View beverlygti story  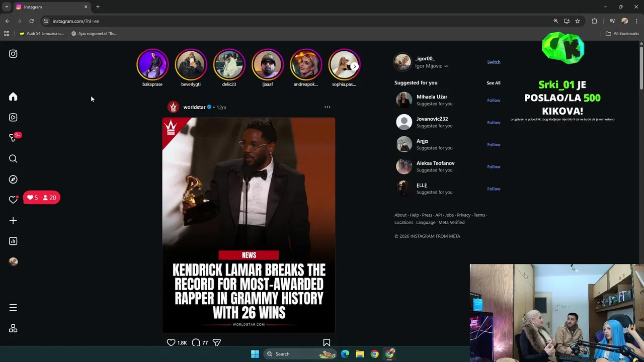(191, 65)
